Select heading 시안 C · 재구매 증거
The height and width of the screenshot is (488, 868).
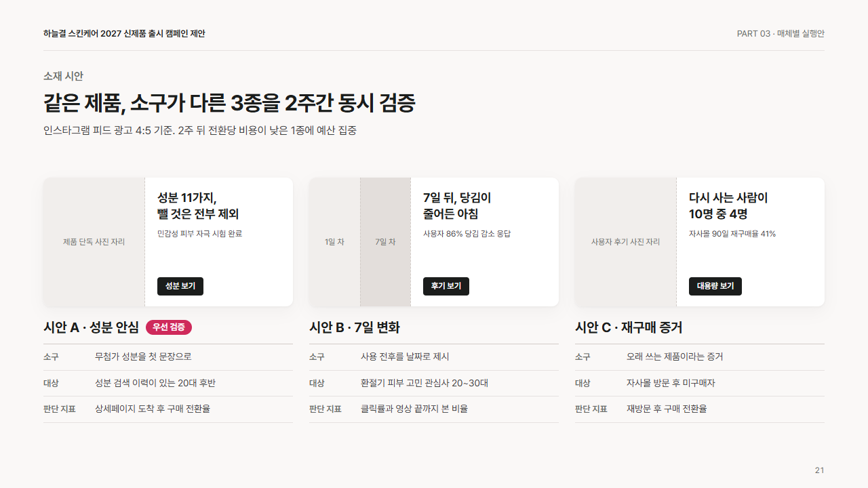click(x=629, y=327)
